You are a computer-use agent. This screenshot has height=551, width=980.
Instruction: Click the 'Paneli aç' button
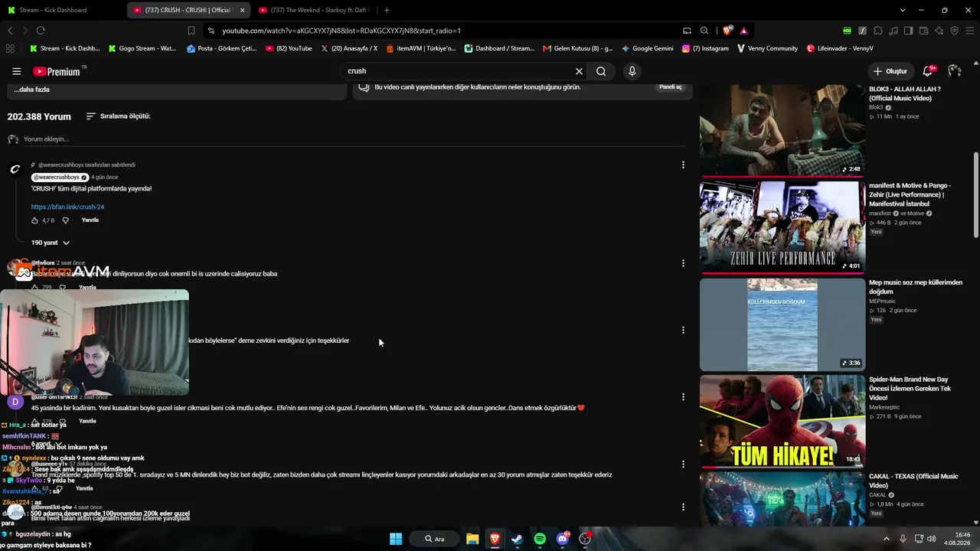pos(670,87)
